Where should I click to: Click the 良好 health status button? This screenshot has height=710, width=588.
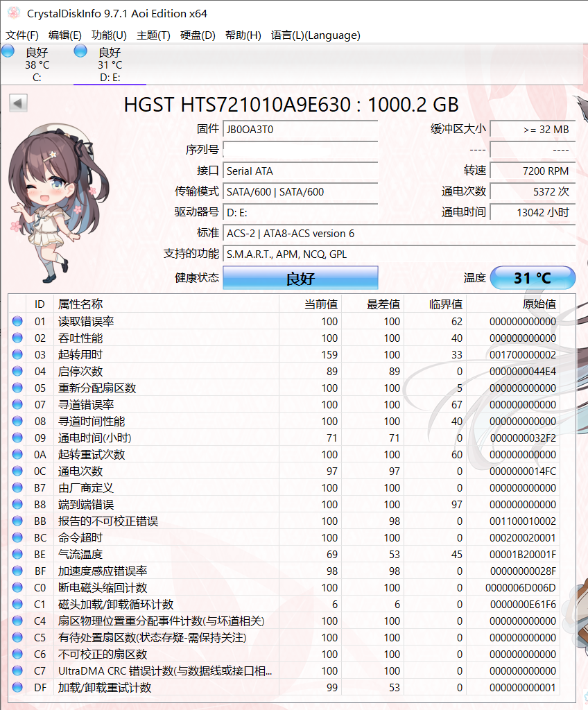point(300,277)
